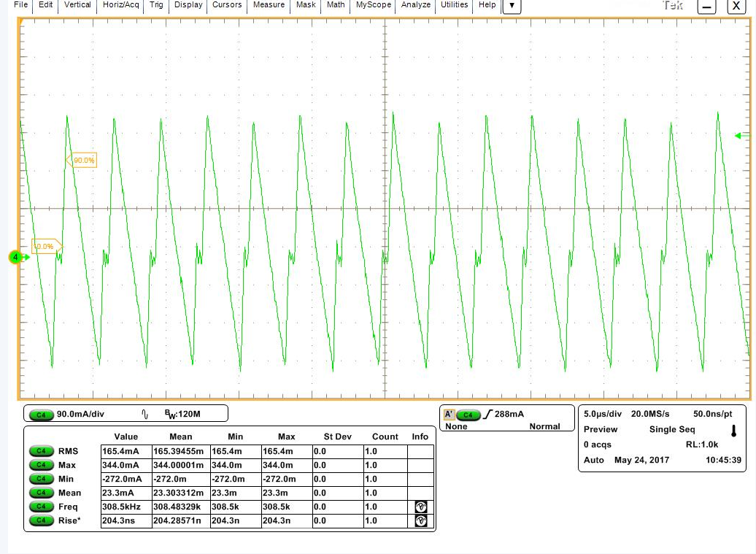
Task: Open the Cursors menu
Action: click(x=226, y=5)
